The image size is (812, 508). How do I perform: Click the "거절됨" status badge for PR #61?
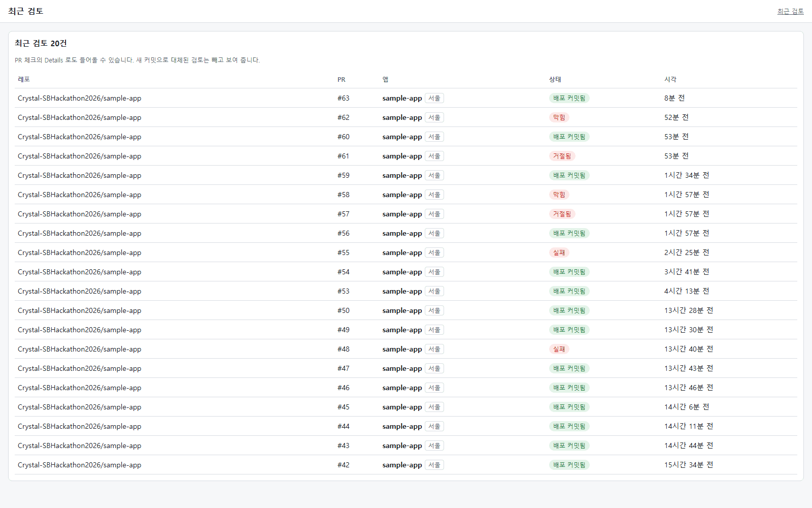(x=562, y=156)
